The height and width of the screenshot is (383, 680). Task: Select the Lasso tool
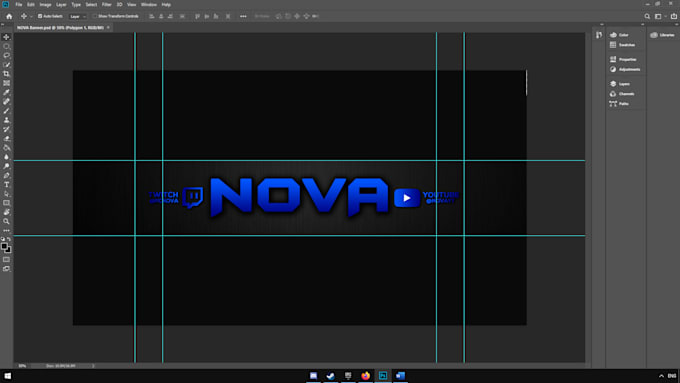[x=6, y=56]
